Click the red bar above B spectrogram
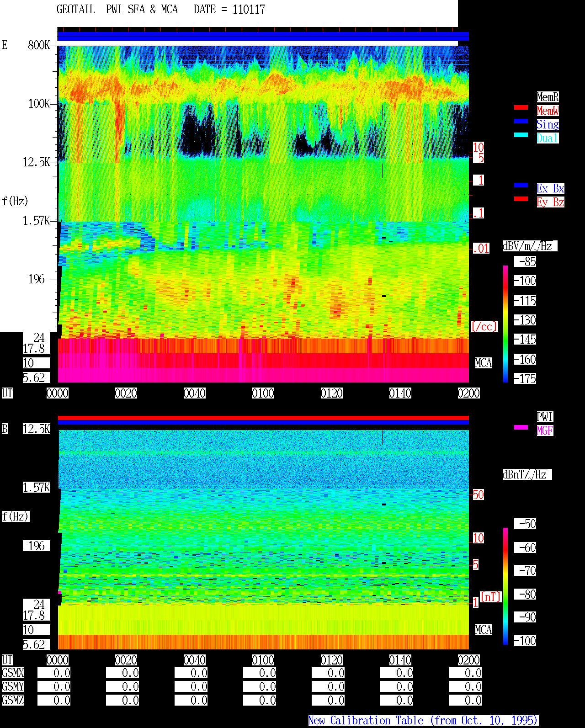Screen dimensions: 585x728 click(x=263, y=418)
